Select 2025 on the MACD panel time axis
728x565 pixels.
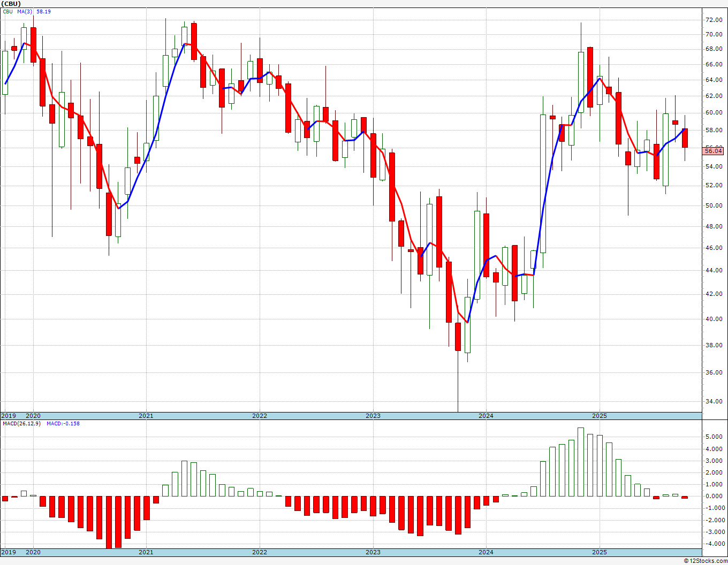(600, 552)
